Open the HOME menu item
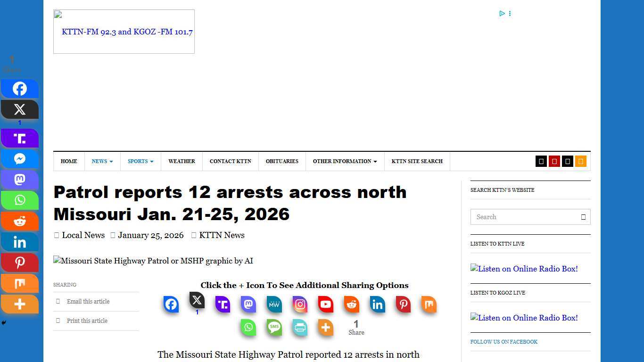The height and width of the screenshot is (362, 644). pyautogui.click(x=69, y=161)
